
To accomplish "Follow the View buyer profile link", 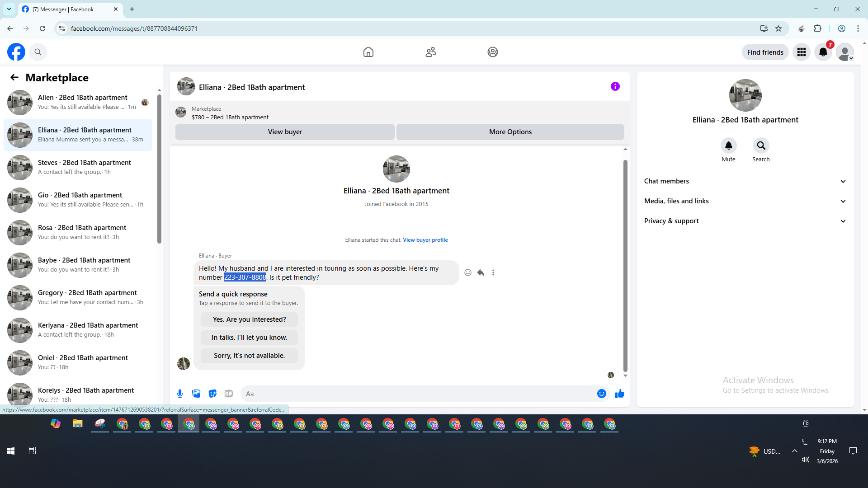I will 425,240.
